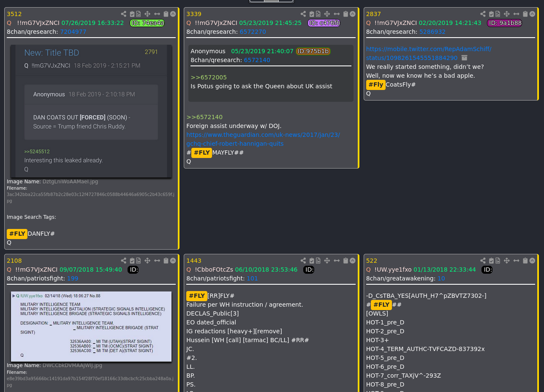This screenshot has height=392, width=544.
Task: Click post number 1443 heading
Action: coord(194,261)
